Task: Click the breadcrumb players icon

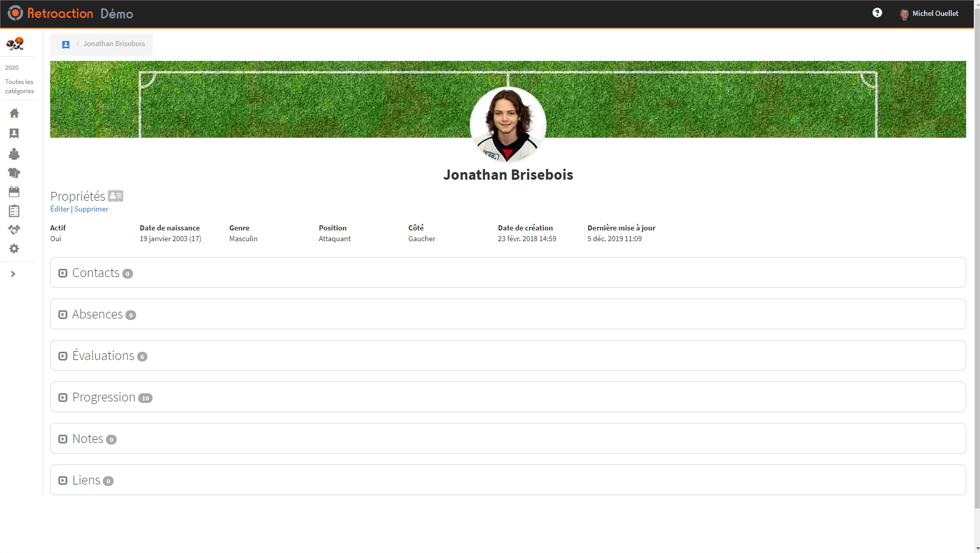Action: point(66,45)
